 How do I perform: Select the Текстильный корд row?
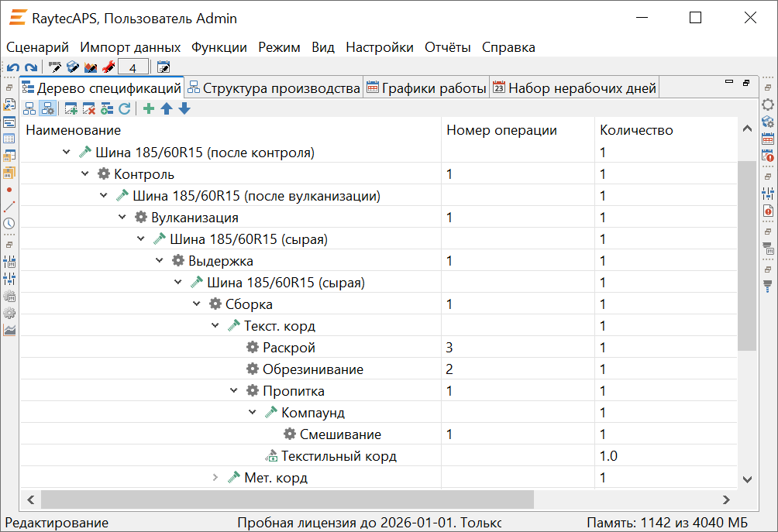379,456
